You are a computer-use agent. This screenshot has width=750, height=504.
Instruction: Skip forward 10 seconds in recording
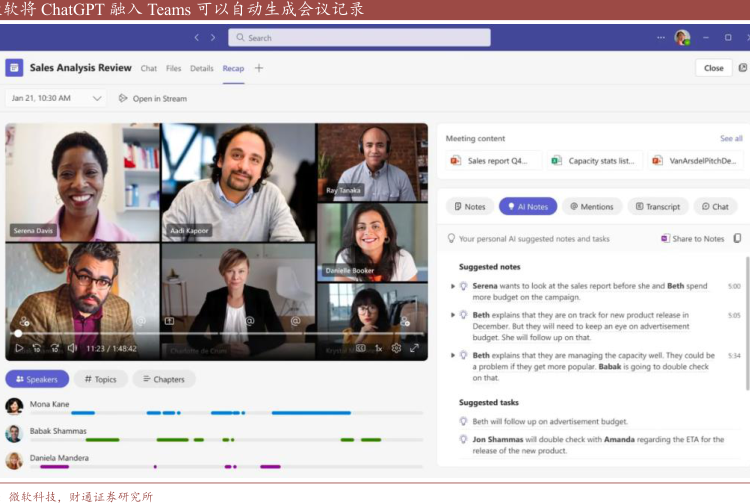coord(55,348)
